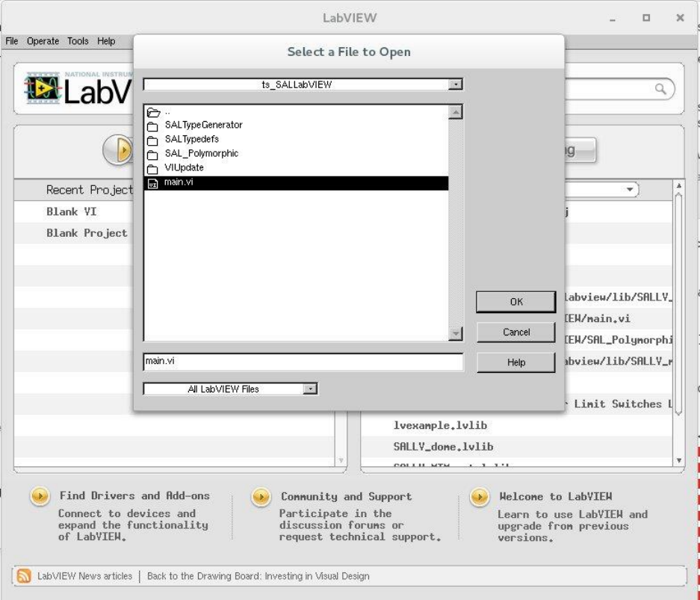Open Welcome to LabVIEW link
The height and width of the screenshot is (600, 700).
click(x=556, y=496)
